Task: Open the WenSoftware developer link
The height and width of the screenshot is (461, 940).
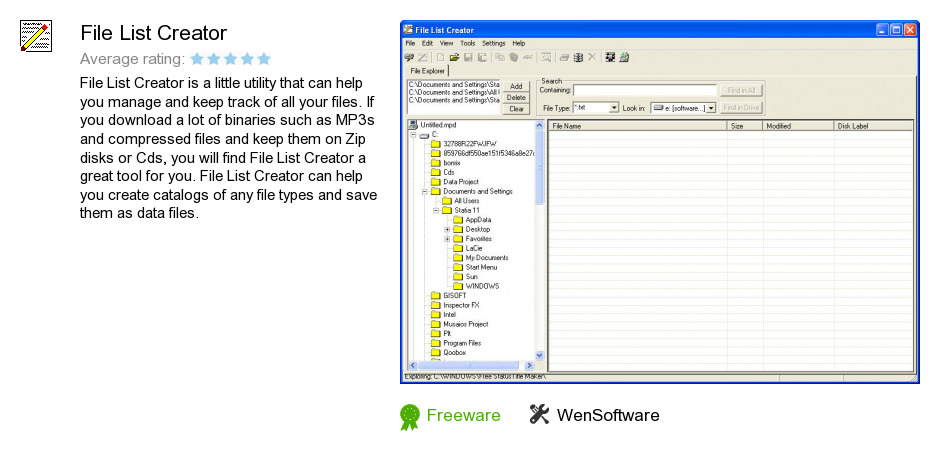Action: (x=608, y=415)
